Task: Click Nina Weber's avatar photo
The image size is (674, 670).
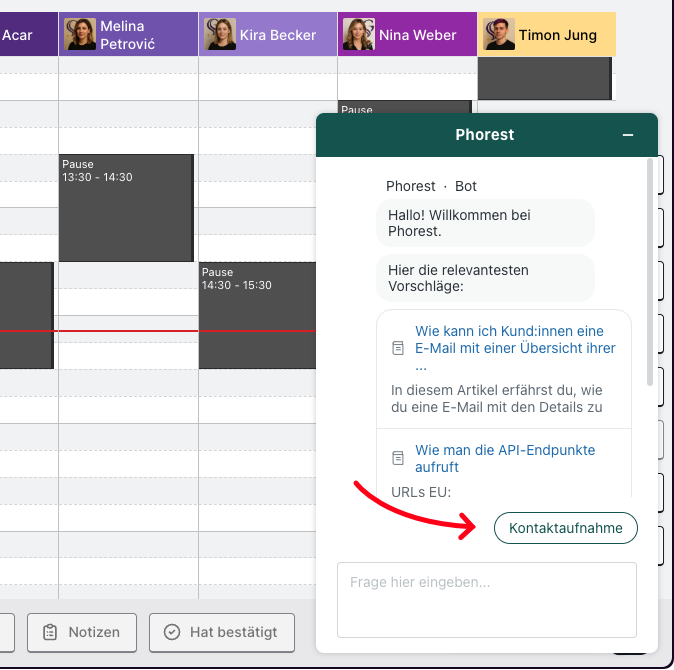Action: 359,34
